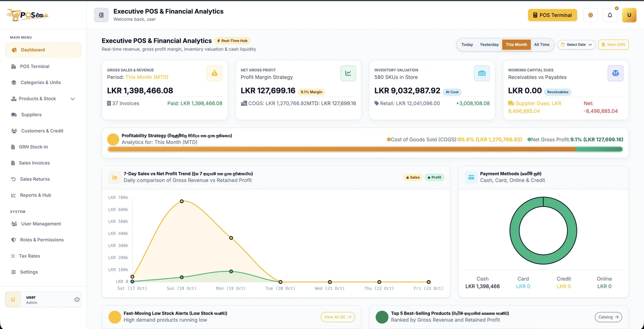644x329 pixels.
Task: Click the Roles & Permissions shield icon
Action: (x=13, y=240)
